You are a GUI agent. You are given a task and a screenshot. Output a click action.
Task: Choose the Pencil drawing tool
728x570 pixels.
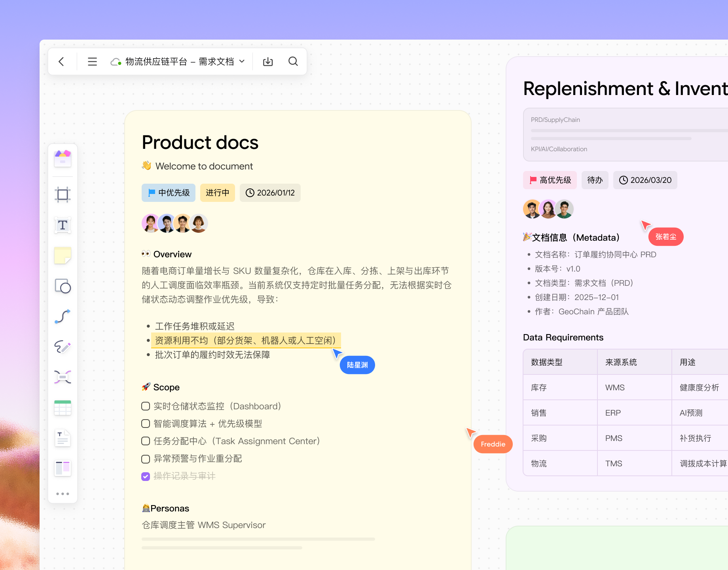coord(62,347)
